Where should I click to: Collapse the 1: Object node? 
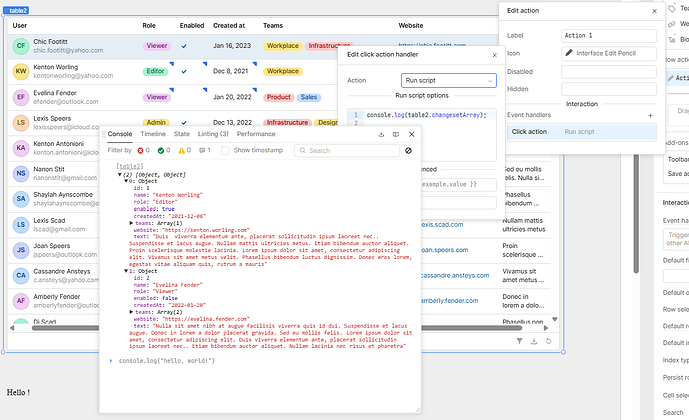126,271
